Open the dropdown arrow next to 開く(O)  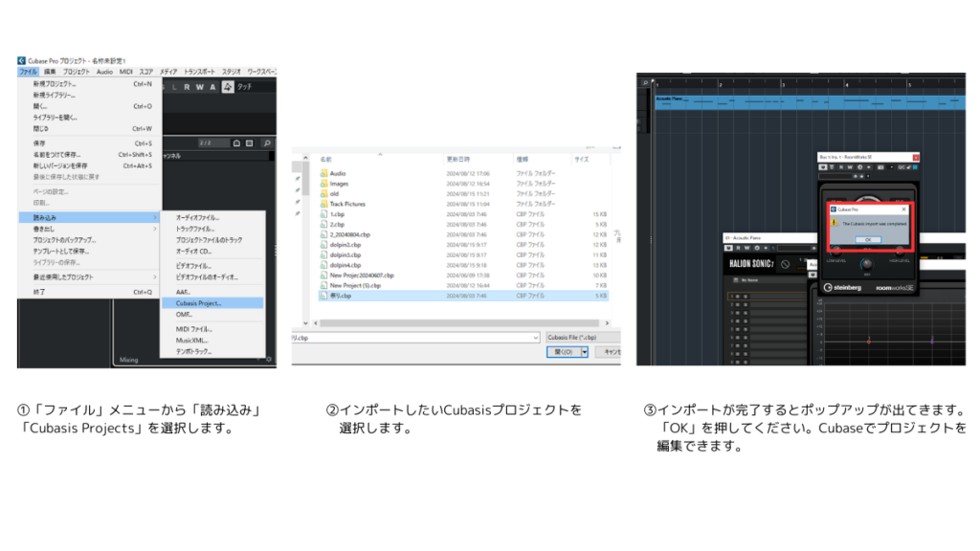point(585,352)
